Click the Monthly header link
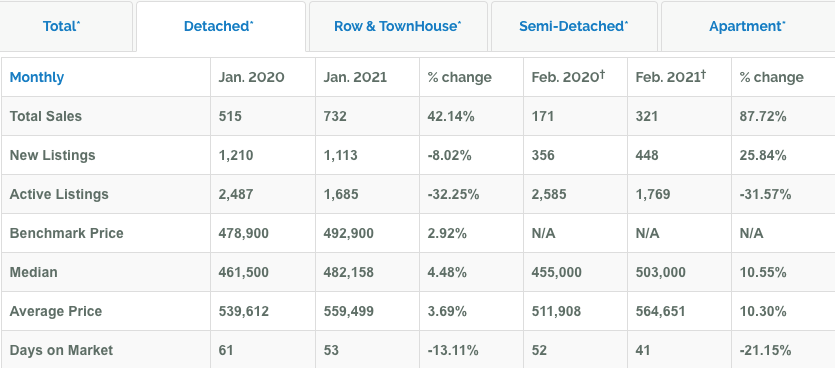This screenshot has width=835, height=368. pyautogui.click(x=37, y=77)
